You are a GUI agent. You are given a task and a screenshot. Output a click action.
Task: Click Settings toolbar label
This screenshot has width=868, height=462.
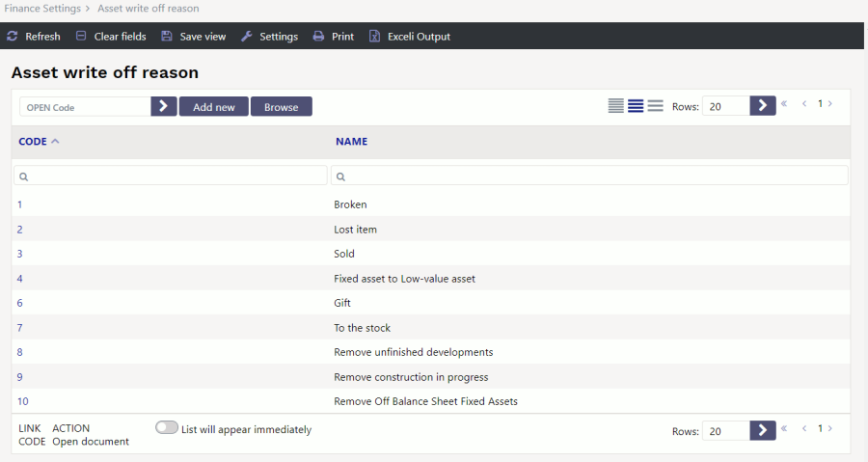coord(279,37)
